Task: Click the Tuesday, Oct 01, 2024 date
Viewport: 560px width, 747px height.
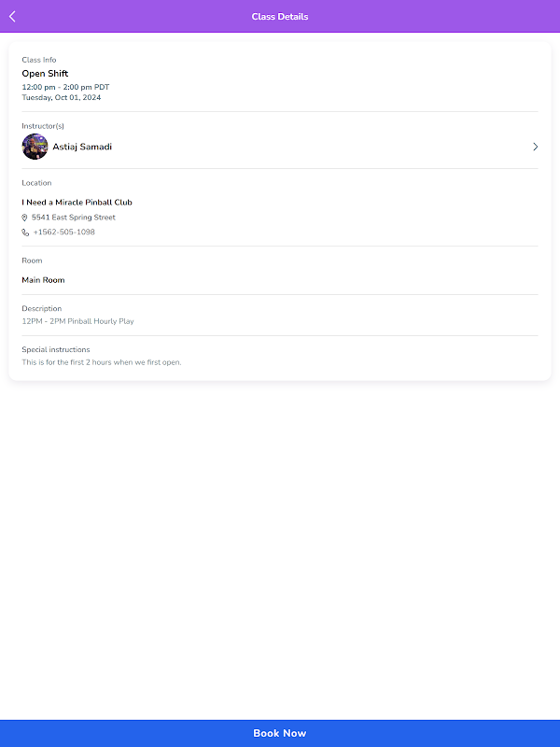Action: [62, 98]
